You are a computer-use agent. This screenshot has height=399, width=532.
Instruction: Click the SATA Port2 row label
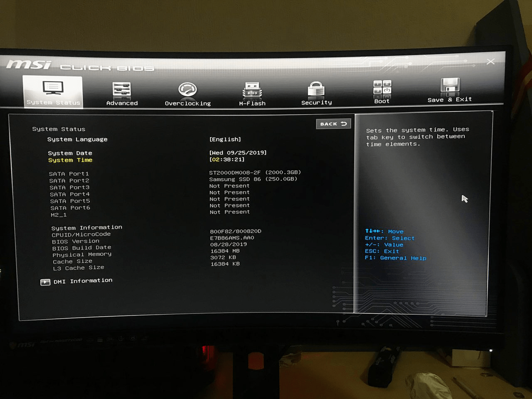(69, 180)
